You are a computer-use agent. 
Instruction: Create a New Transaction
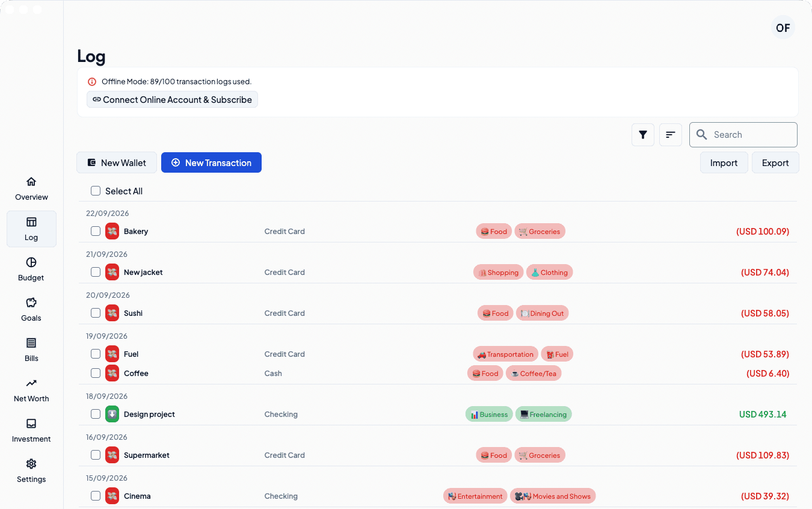click(211, 162)
